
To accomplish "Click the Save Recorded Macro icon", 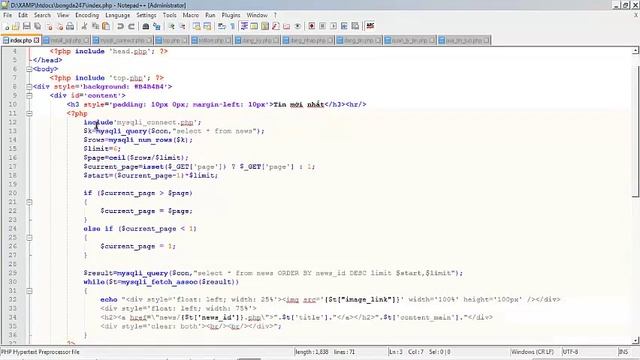I will tap(356, 27).
